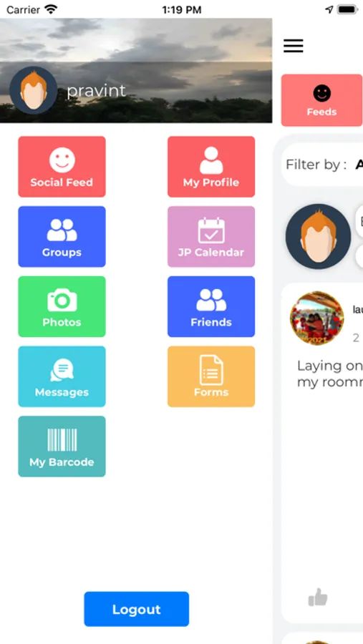This screenshot has width=363, height=644.
Task: Open the My Barcode tile
Action: 62,446
